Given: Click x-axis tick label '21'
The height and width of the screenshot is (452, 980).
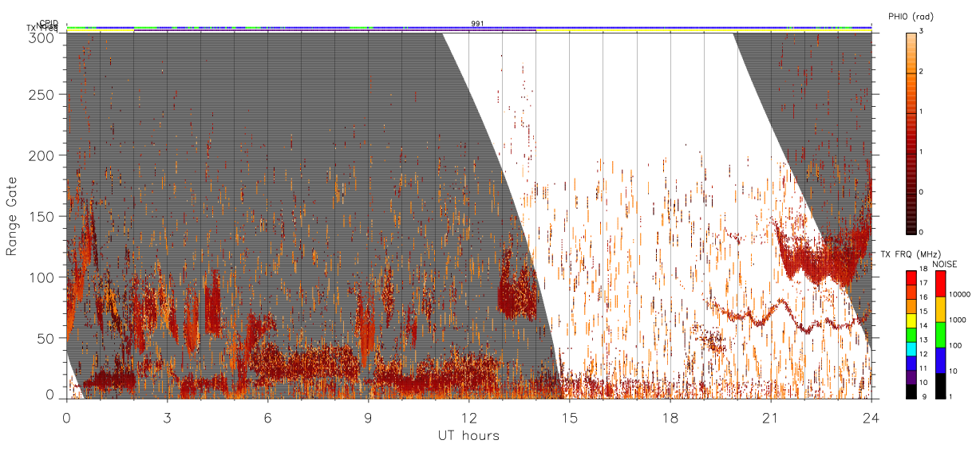Looking at the screenshot, I should (770, 416).
